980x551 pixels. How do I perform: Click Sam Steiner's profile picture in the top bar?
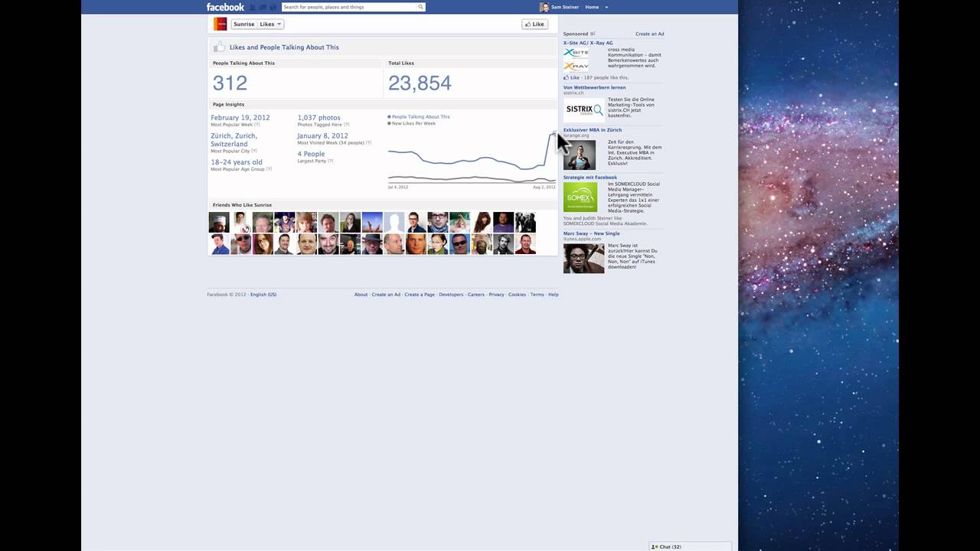(x=544, y=7)
